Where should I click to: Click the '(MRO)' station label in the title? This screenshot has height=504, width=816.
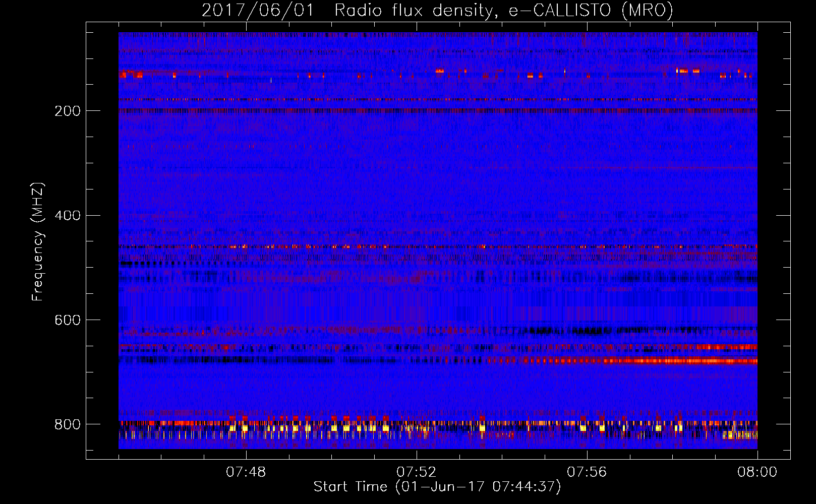[648, 10]
